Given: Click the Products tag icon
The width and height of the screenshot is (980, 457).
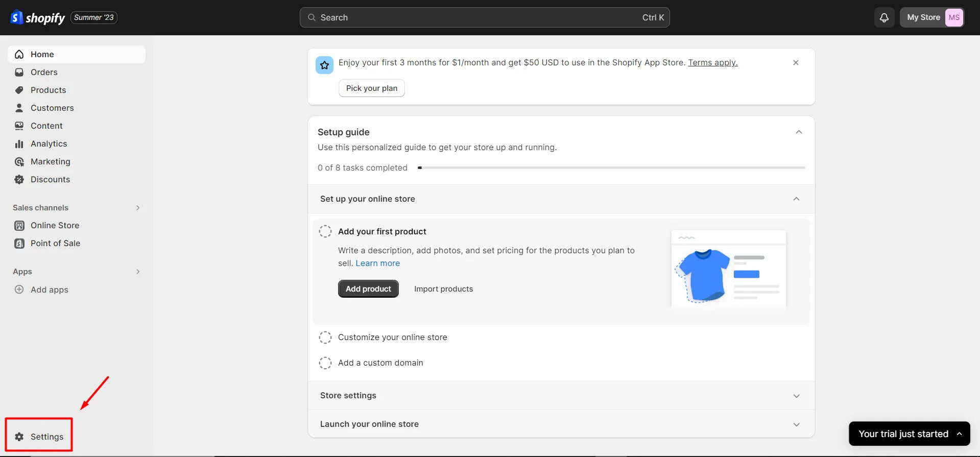Looking at the screenshot, I should [19, 90].
